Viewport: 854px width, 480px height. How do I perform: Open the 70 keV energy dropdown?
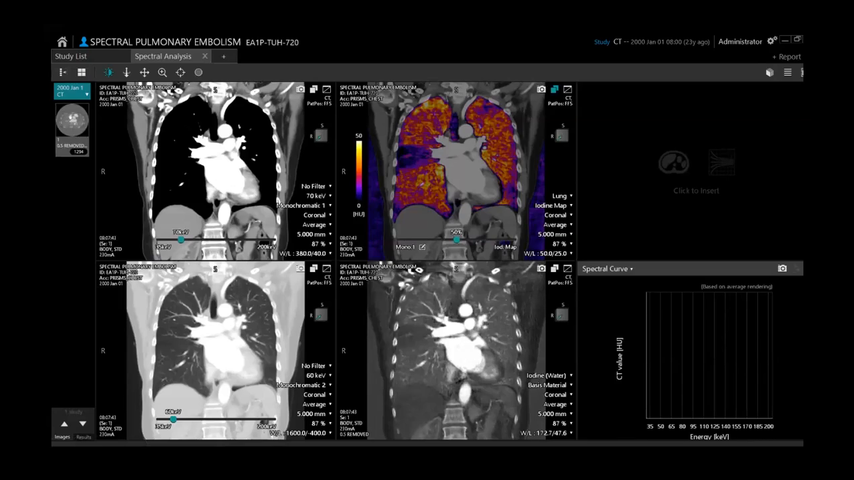click(x=319, y=196)
